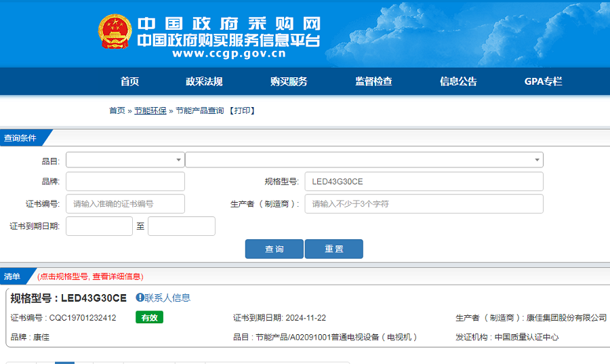This screenshot has width=610, height=364.
Task: Click the red hint 点击规格型号,查看详细信息
Action: click(x=90, y=277)
